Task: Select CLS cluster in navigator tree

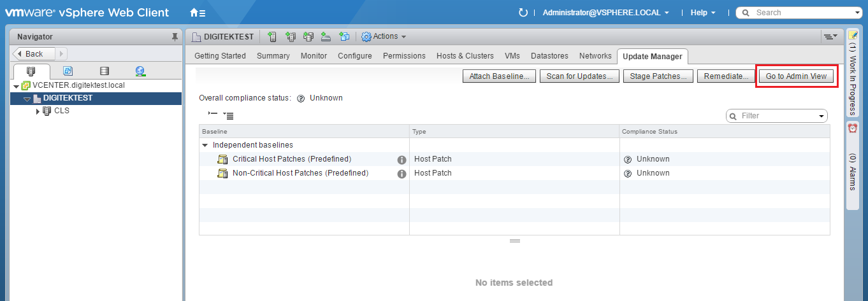Action: [x=62, y=111]
